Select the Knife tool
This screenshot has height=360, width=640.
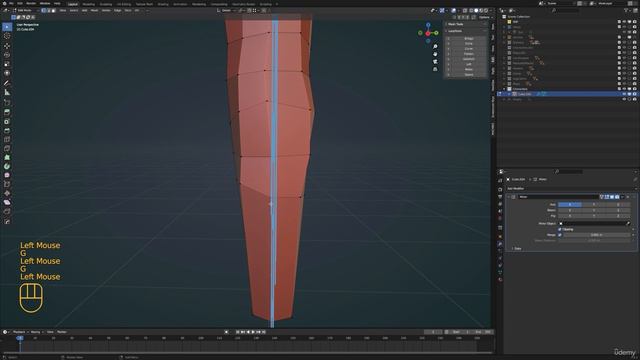pos(7,149)
